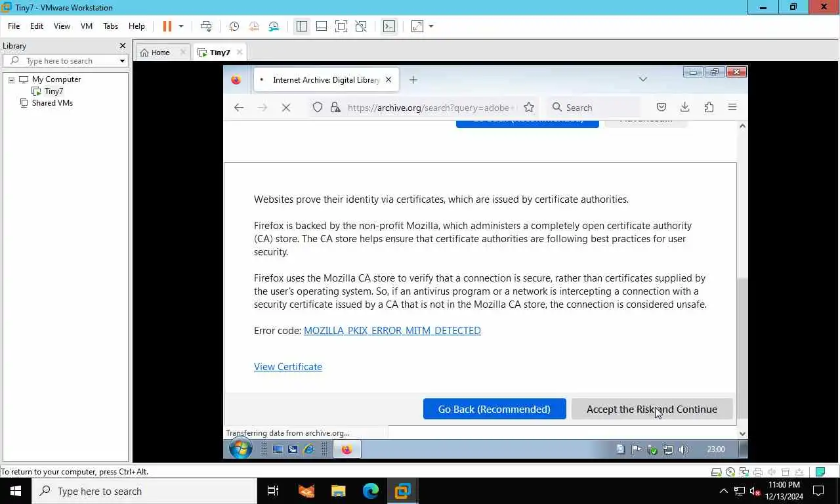The width and height of the screenshot is (840, 504).
Task: Close the Library panel
Action: [x=122, y=46]
